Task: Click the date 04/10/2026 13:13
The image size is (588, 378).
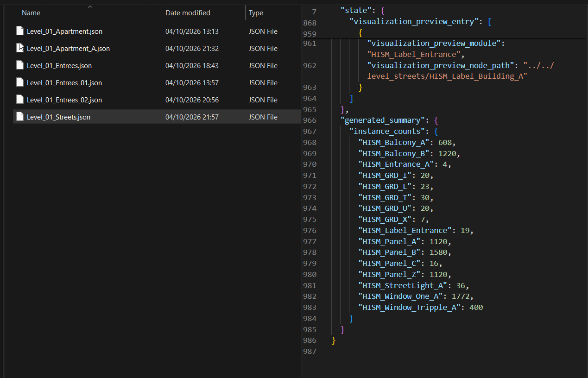Action: pos(192,31)
